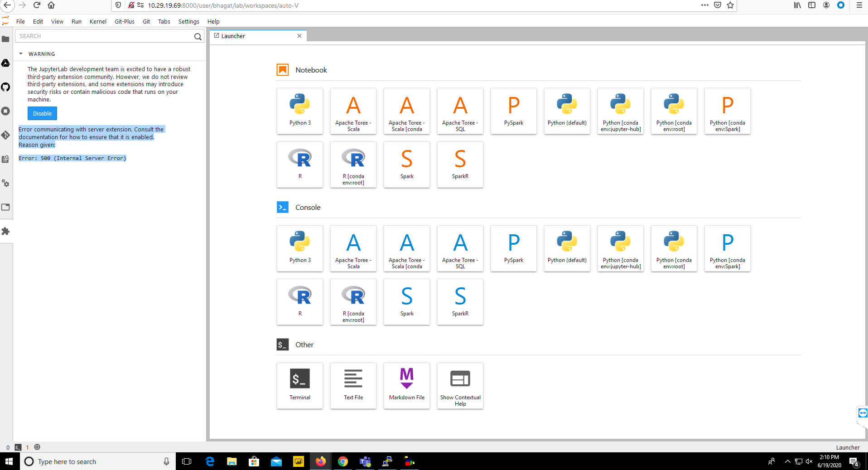Open the File Browser sidebar folder icon

coord(6,39)
